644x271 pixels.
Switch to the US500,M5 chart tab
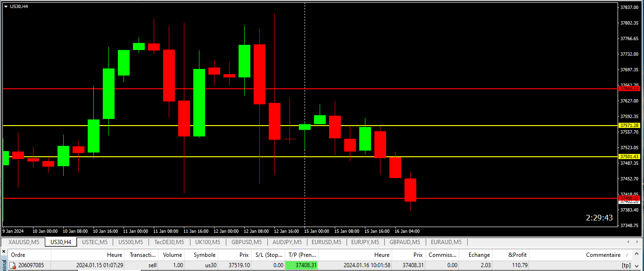[131, 242]
